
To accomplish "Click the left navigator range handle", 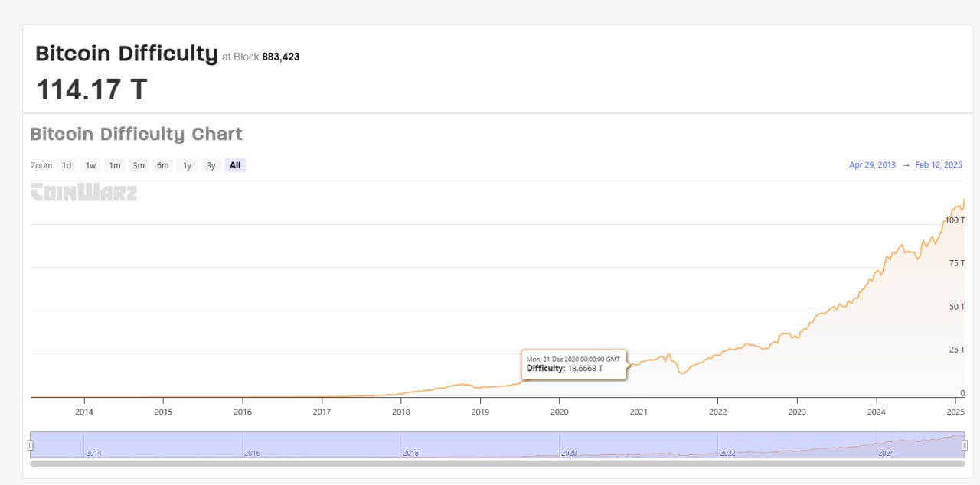I will tap(31, 444).
